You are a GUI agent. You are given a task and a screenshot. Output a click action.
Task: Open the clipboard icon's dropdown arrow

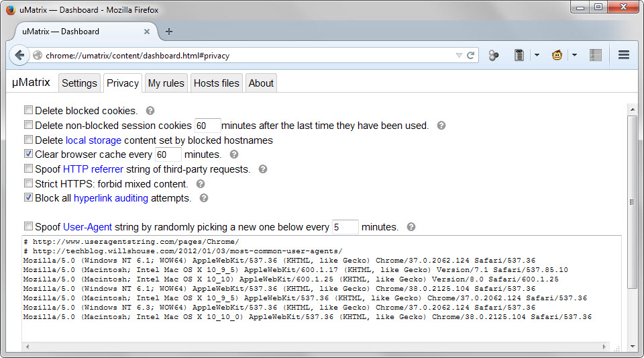pyautogui.click(x=537, y=55)
